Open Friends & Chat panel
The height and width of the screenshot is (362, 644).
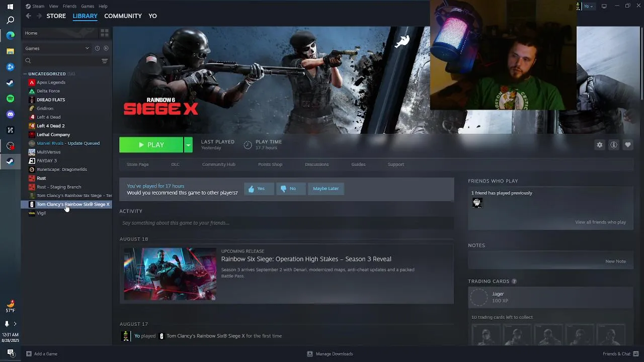620,353
